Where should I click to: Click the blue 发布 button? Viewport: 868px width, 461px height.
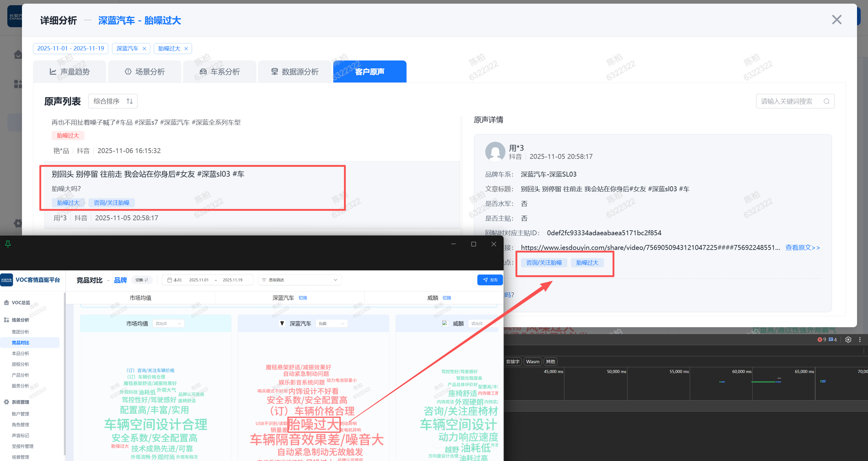490,280
